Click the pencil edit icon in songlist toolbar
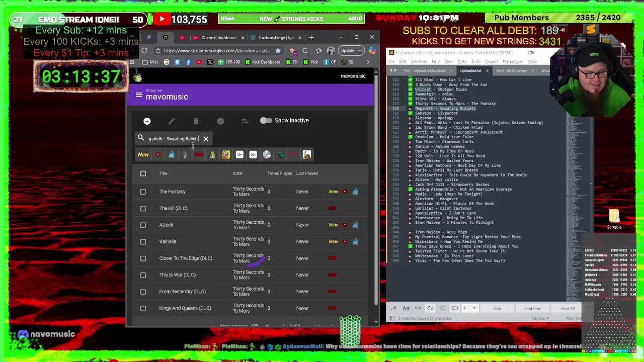Screen dimensions: 644x362 (x=172, y=121)
